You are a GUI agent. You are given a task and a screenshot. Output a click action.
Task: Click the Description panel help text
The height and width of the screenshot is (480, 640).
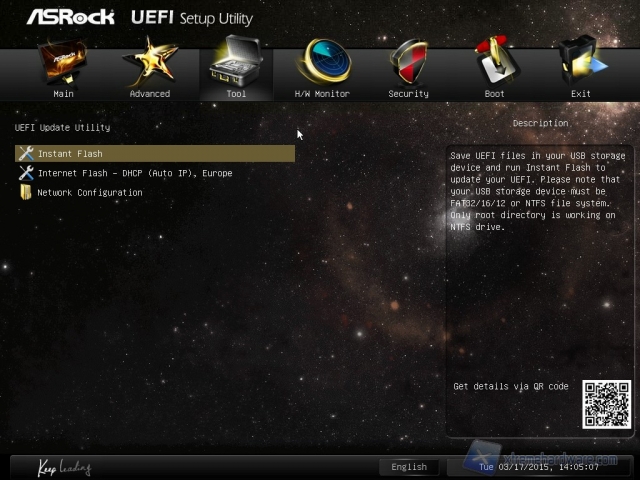[536, 191]
